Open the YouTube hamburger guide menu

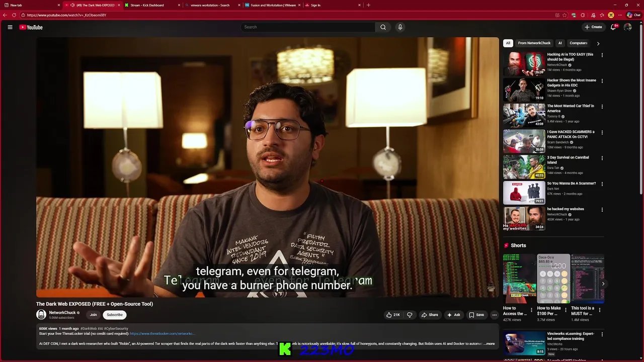pyautogui.click(x=10, y=27)
